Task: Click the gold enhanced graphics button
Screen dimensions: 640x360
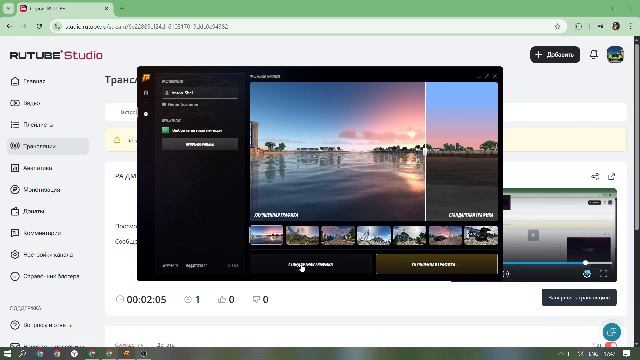Action: 436,264
